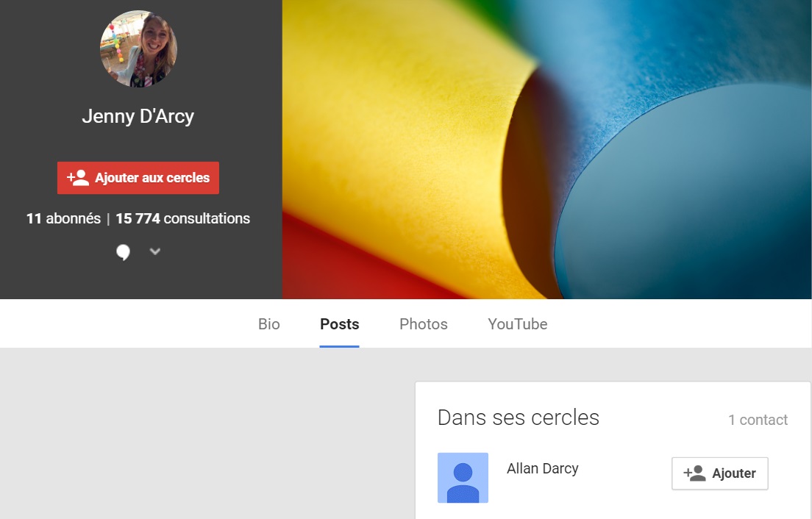Start a Hangouts chat via speech bubble icon
The width and height of the screenshot is (812, 519).
pos(123,252)
